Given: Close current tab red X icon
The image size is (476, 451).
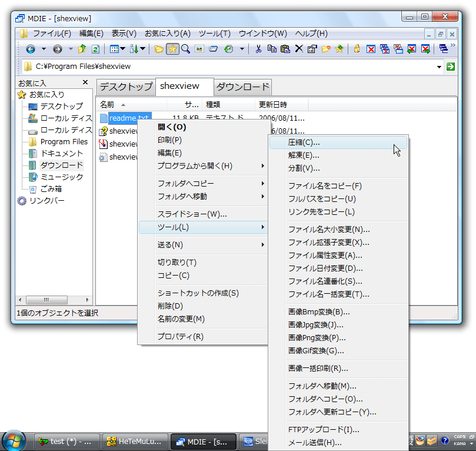Looking at the screenshot, I should click(x=371, y=49).
